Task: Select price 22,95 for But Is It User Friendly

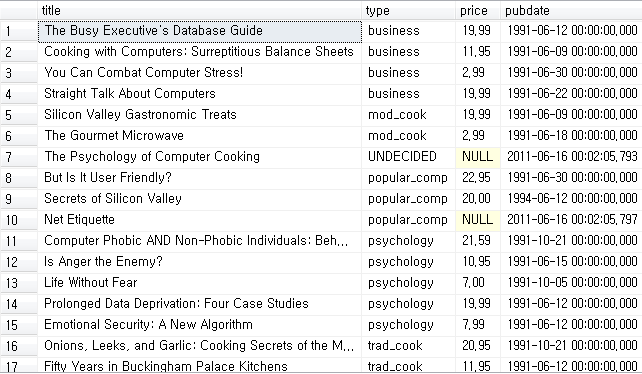Action: (x=478, y=178)
